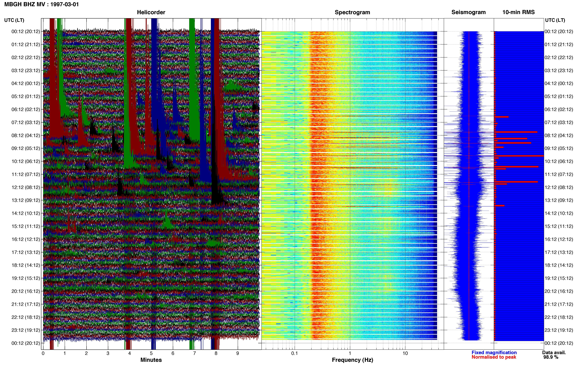Click the '98.9 %' availability value
588x368 pixels.
point(551,357)
